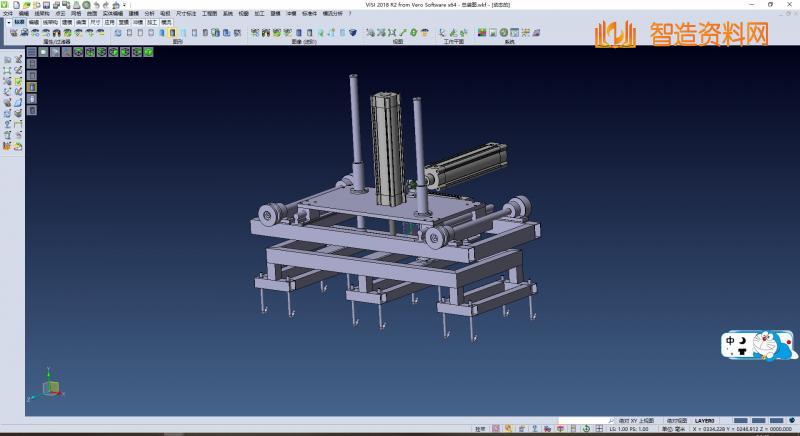Open the 文件 menu
This screenshot has width=800, height=436.
[x=7, y=13]
